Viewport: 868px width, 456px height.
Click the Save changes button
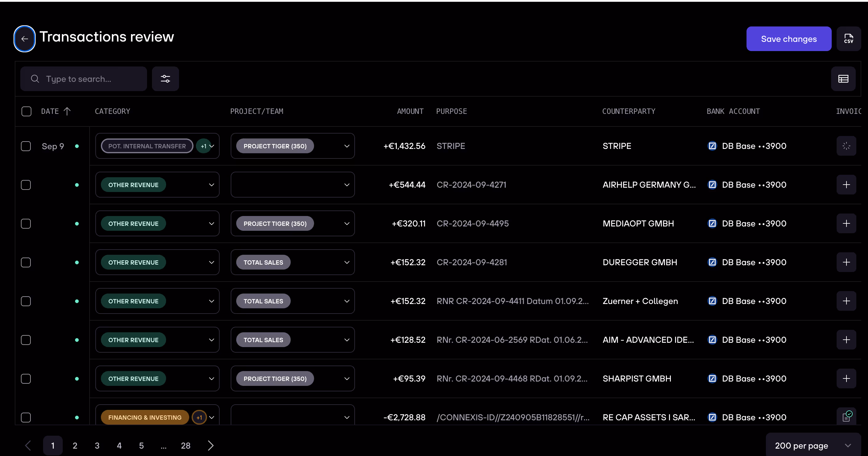pyautogui.click(x=788, y=39)
